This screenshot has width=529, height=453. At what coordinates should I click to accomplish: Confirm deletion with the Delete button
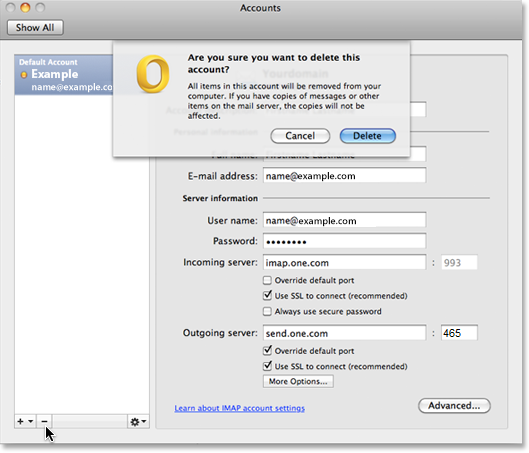coord(367,136)
